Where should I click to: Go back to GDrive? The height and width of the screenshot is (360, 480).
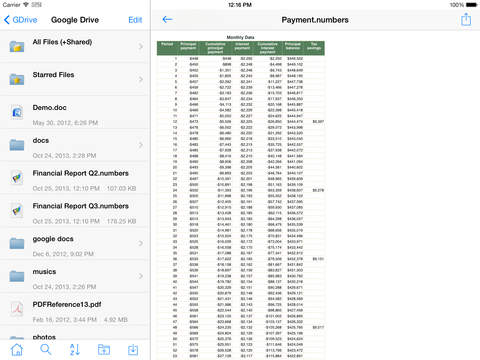point(20,20)
